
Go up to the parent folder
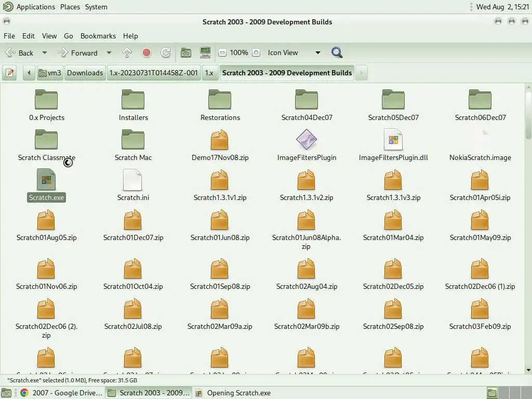pyautogui.click(x=127, y=52)
